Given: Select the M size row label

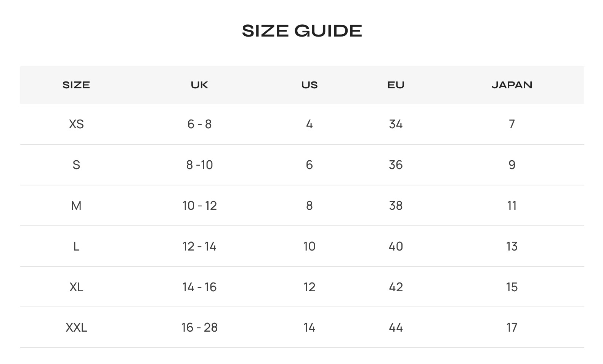Looking at the screenshot, I should pos(76,206).
